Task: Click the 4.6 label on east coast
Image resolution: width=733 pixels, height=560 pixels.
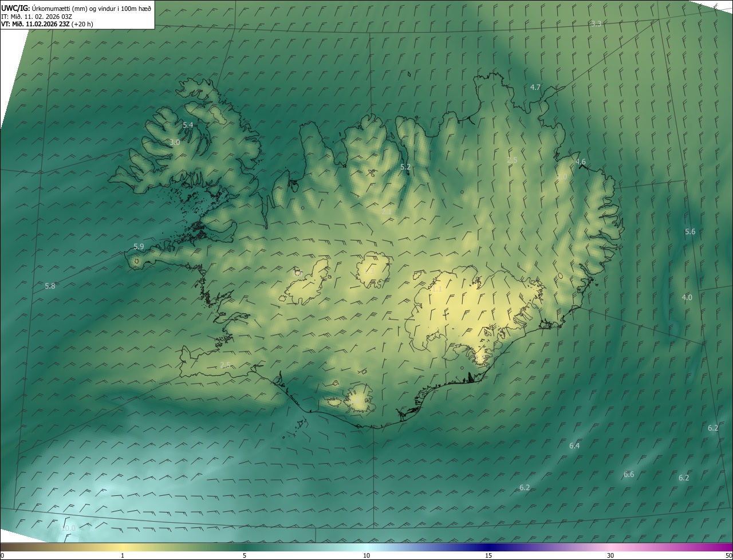Action: click(581, 162)
